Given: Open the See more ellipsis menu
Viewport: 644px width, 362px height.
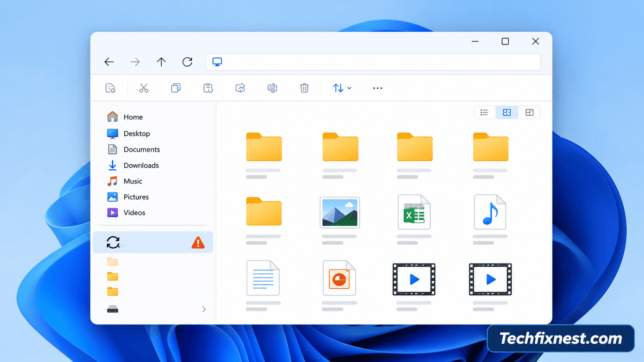Looking at the screenshot, I should pos(378,88).
